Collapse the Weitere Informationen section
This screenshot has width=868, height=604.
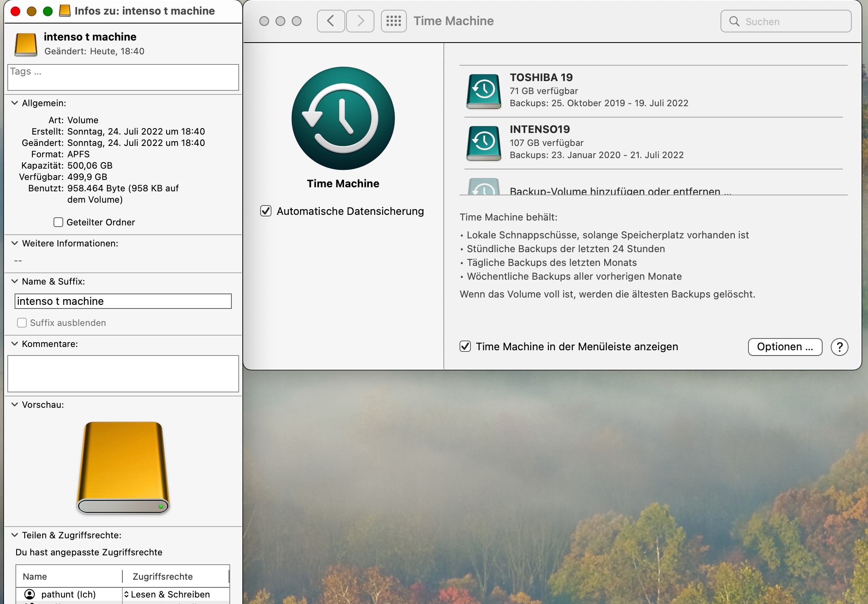(x=15, y=243)
